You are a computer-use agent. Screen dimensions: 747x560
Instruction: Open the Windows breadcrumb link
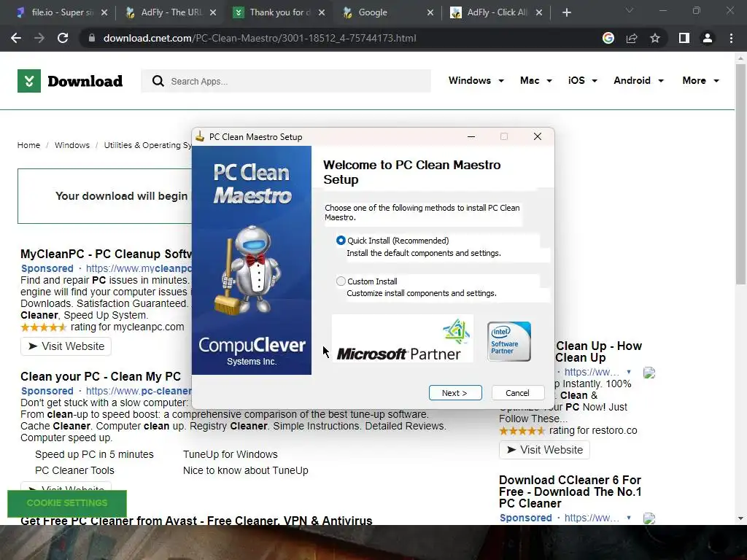(72, 145)
